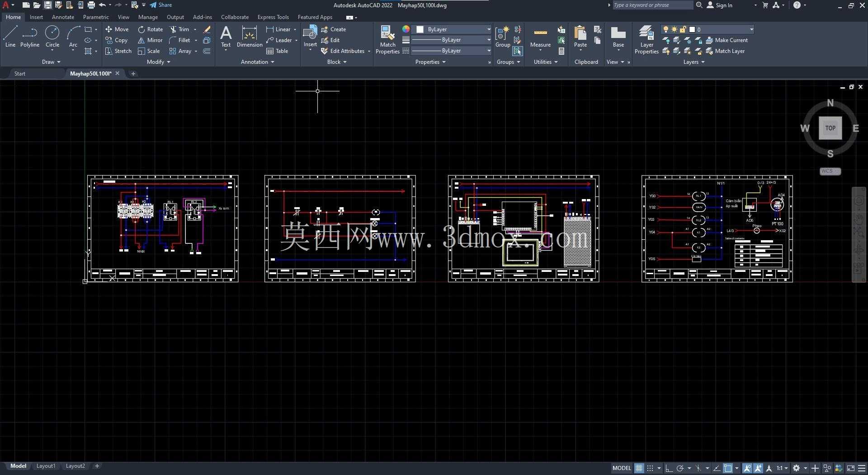Select the Text annotation tool
The image size is (868, 475).
[226, 37]
